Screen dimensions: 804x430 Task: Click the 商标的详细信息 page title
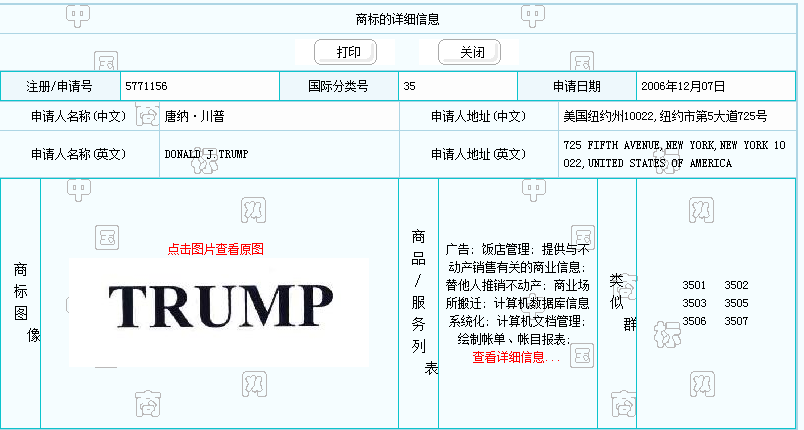pos(397,19)
